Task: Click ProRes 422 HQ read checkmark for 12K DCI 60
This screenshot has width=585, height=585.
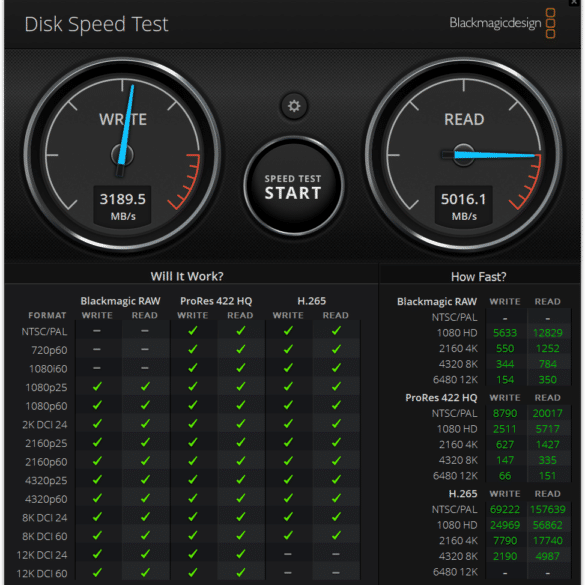Action: point(241,572)
